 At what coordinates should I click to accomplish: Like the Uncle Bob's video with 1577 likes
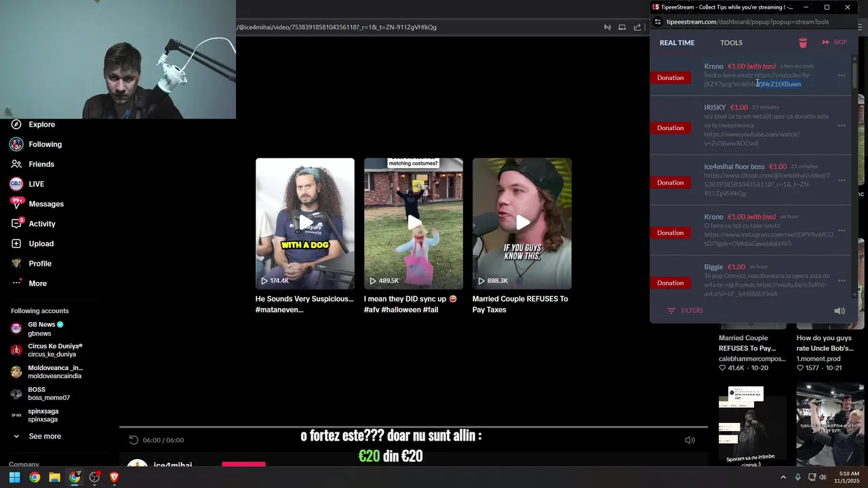coord(800,367)
